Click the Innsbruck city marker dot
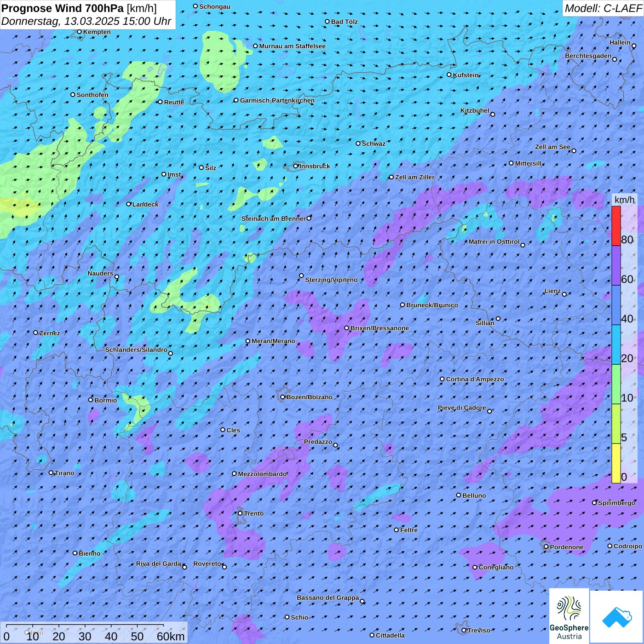 coord(296,166)
